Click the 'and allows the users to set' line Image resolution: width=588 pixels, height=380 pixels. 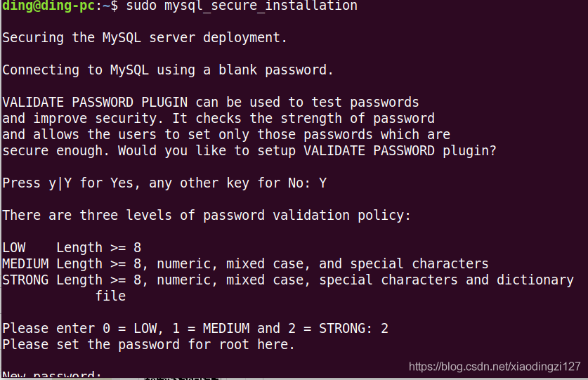coord(226,135)
